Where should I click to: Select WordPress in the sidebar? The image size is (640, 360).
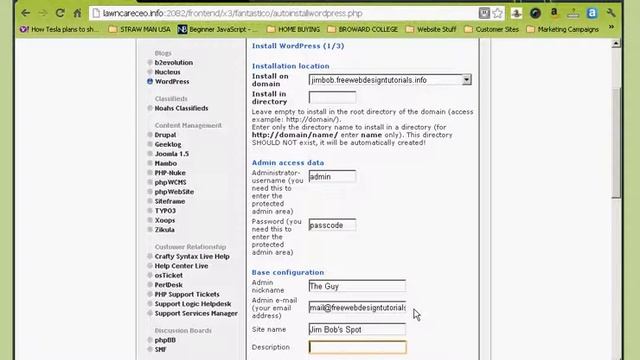coord(172,81)
